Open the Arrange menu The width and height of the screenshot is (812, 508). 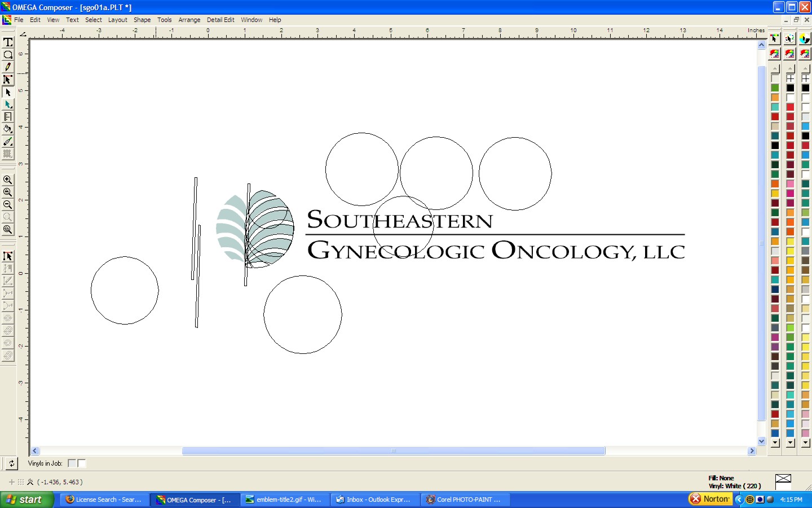pos(189,20)
